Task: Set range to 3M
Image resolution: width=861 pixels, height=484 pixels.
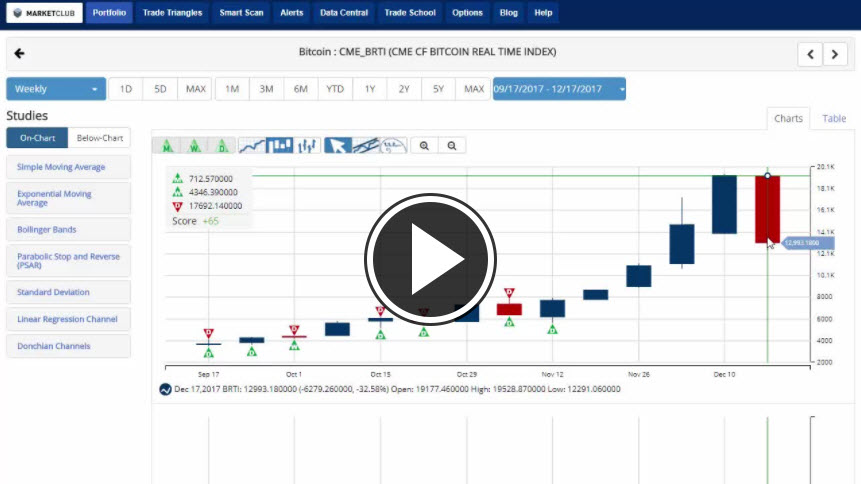Action: 266,89
